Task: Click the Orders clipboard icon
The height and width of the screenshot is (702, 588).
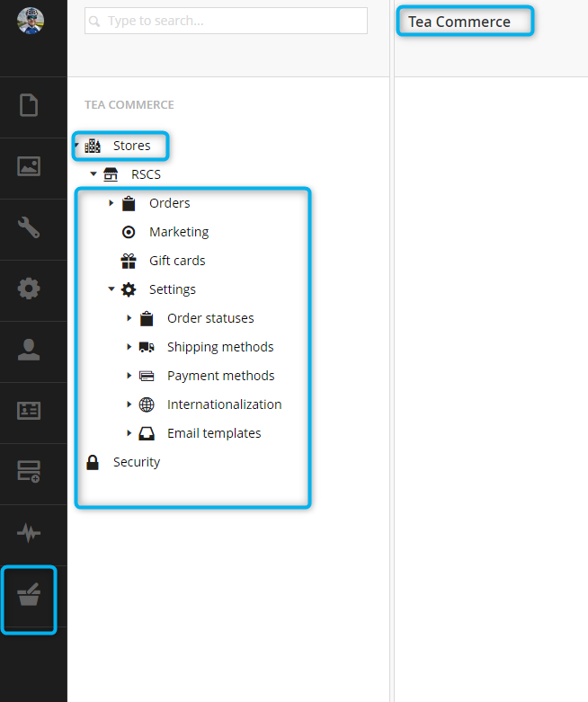Action: click(129, 203)
